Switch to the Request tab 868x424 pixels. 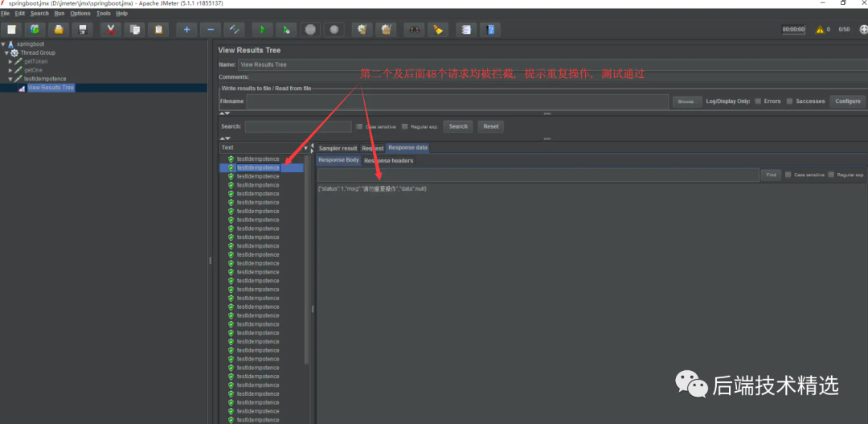point(373,148)
